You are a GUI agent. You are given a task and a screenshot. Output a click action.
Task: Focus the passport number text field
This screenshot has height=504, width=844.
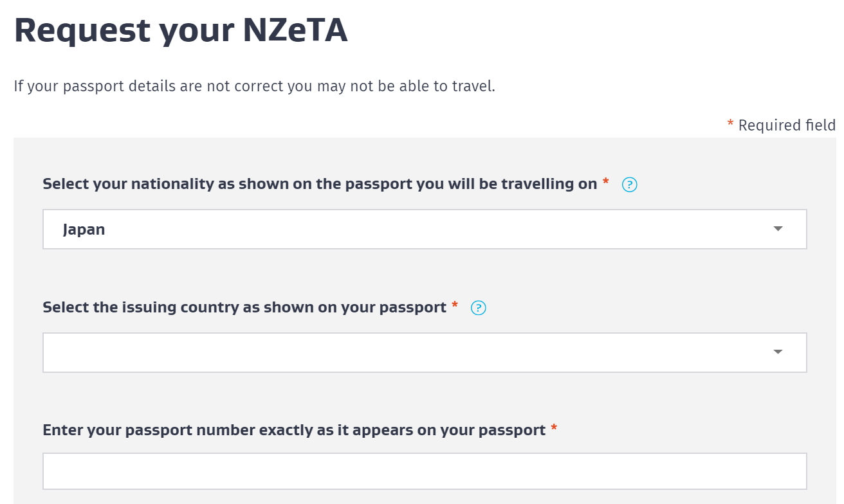(x=425, y=471)
